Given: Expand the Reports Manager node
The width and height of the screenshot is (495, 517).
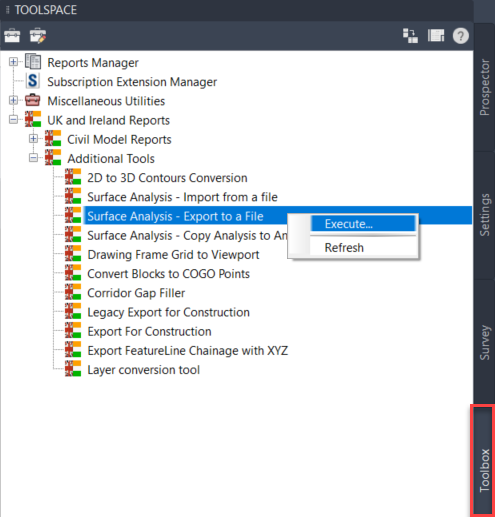Looking at the screenshot, I should tap(13, 62).
